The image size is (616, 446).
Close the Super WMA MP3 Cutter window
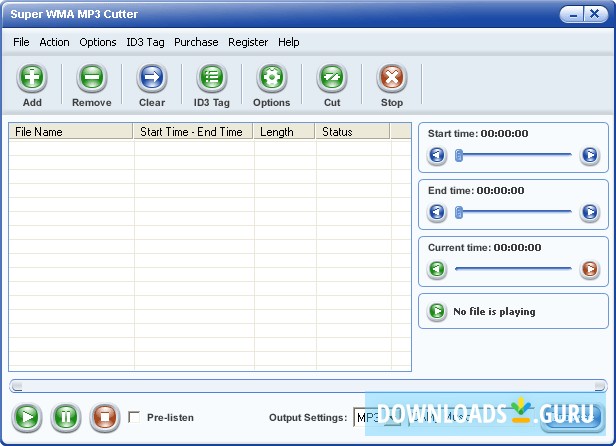[596, 15]
